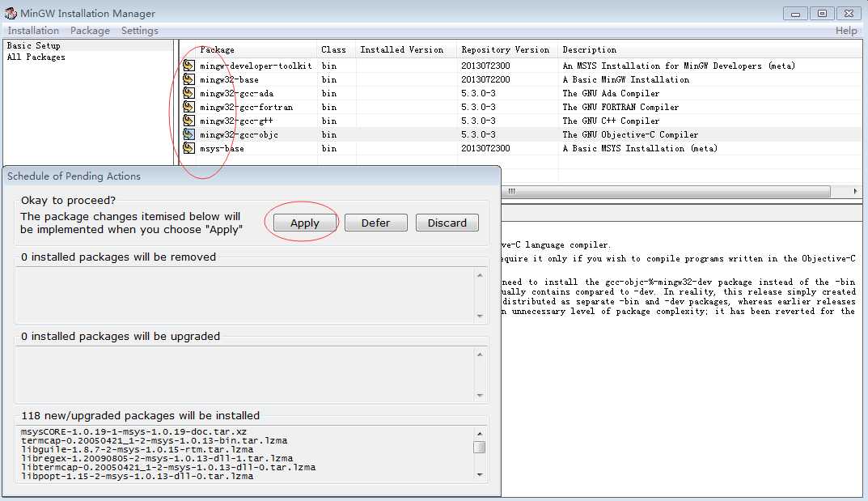This screenshot has height=501, width=868.
Task: Open the Settings menu
Action: click(x=139, y=31)
